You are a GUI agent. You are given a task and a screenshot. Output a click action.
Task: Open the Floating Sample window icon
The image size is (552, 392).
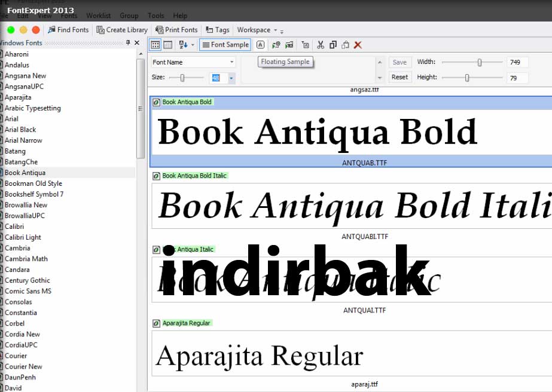pyautogui.click(x=260, y=45)
